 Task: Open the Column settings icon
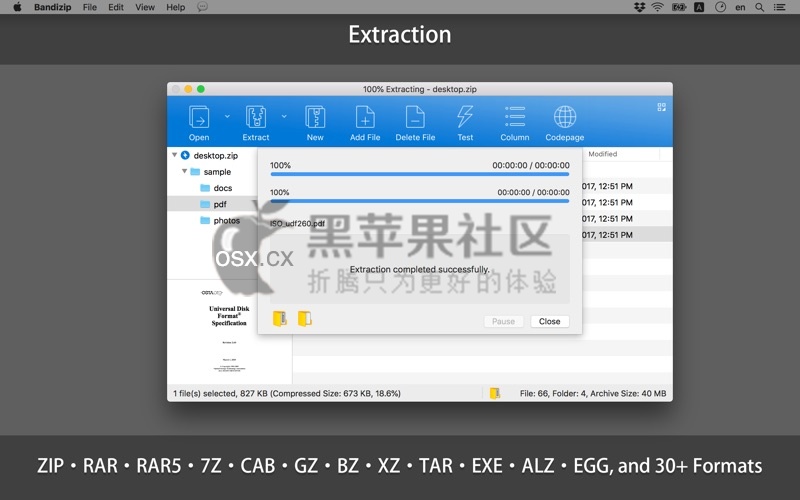515,117
